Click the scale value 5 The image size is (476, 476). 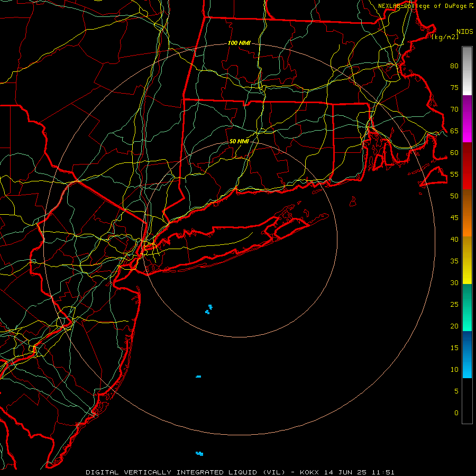point(456,391)
